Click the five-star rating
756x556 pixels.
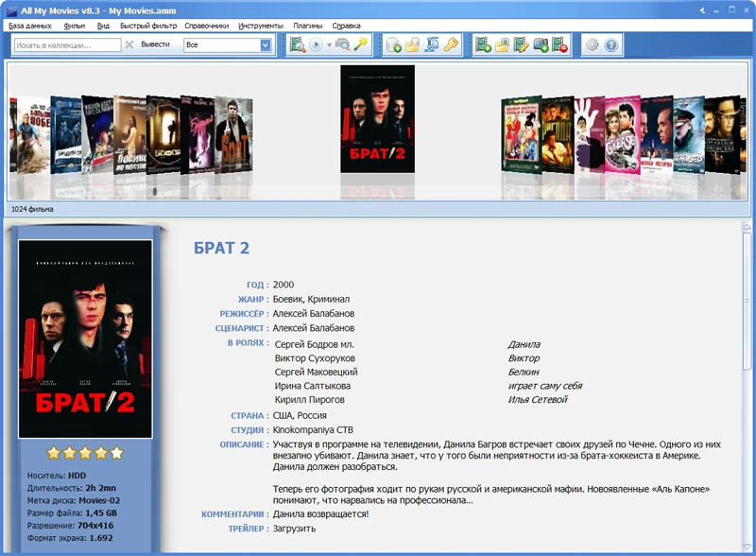[85, 453]
